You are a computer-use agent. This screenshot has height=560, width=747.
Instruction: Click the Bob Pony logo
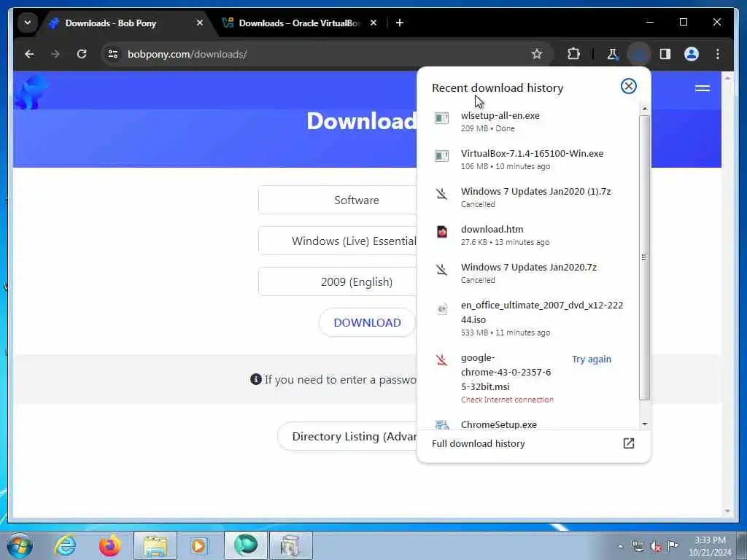coord(31,91)
